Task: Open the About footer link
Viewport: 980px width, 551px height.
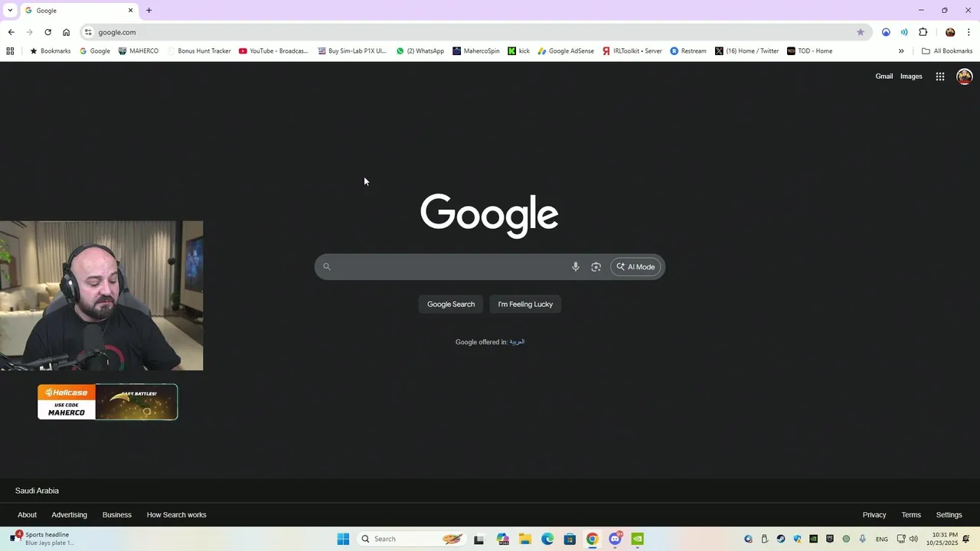Action: (27, 515)
